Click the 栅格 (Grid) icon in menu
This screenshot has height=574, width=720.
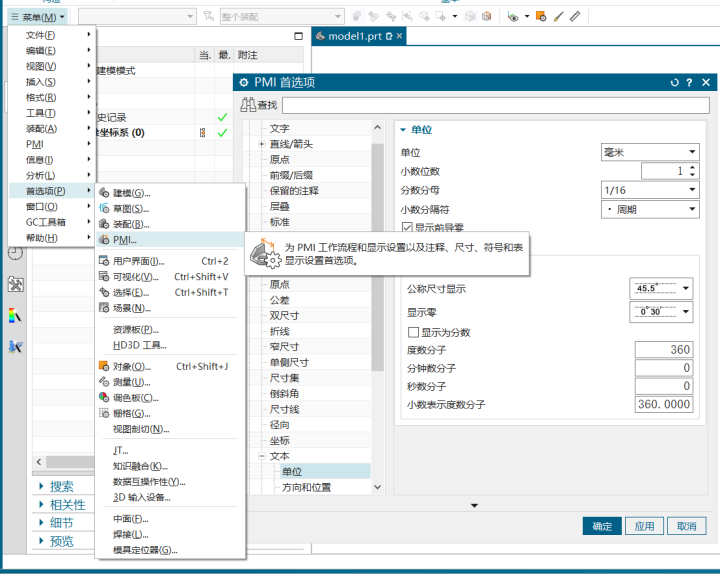pos(105,413)
